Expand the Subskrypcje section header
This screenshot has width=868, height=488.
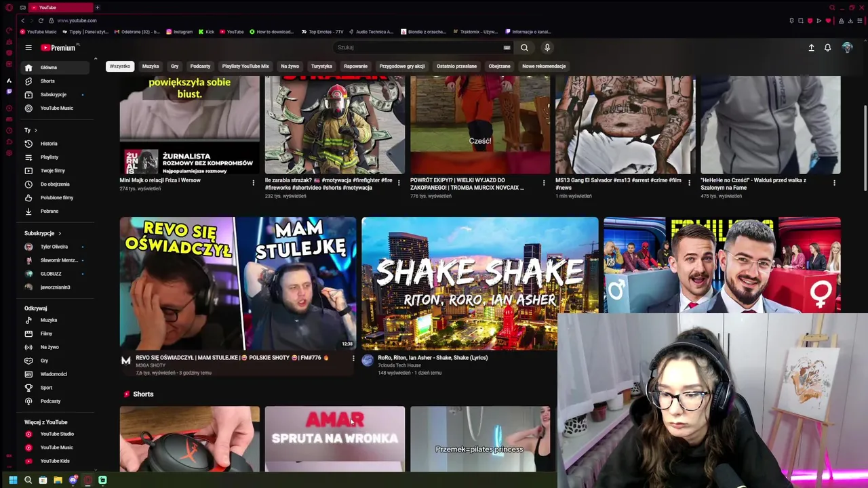[x=43, y=233]
